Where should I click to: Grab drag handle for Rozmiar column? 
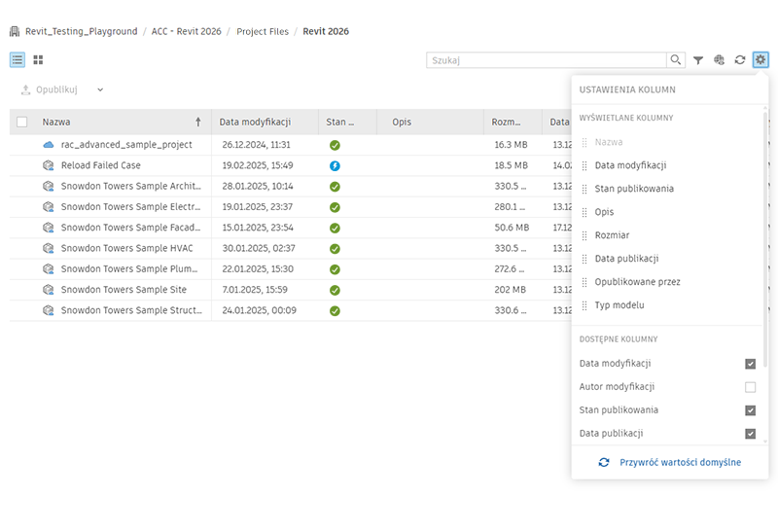tap(584, 235)
